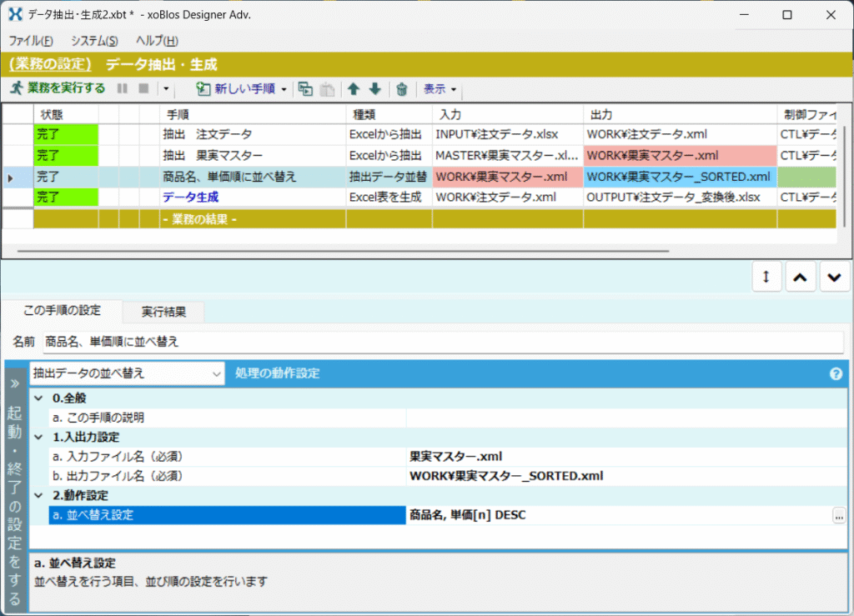Move the selected step down
This screenshot has width=854, height=616.
(375, 88)
